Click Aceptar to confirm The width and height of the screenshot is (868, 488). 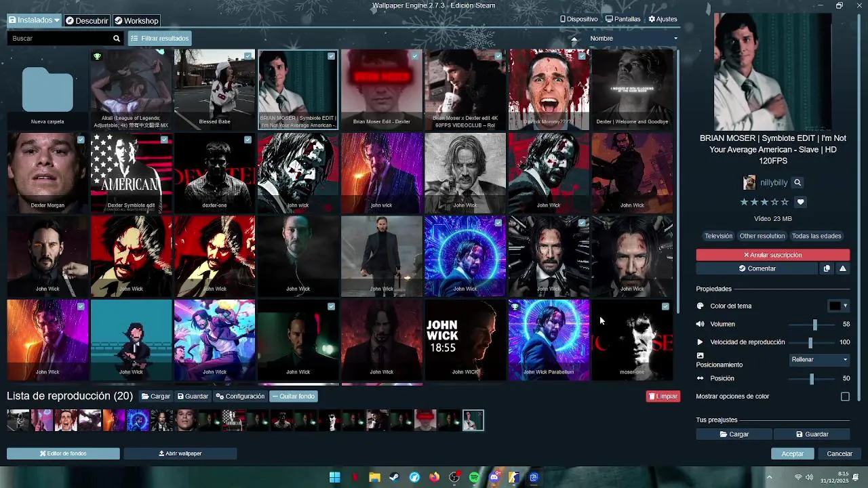[793, 453]
